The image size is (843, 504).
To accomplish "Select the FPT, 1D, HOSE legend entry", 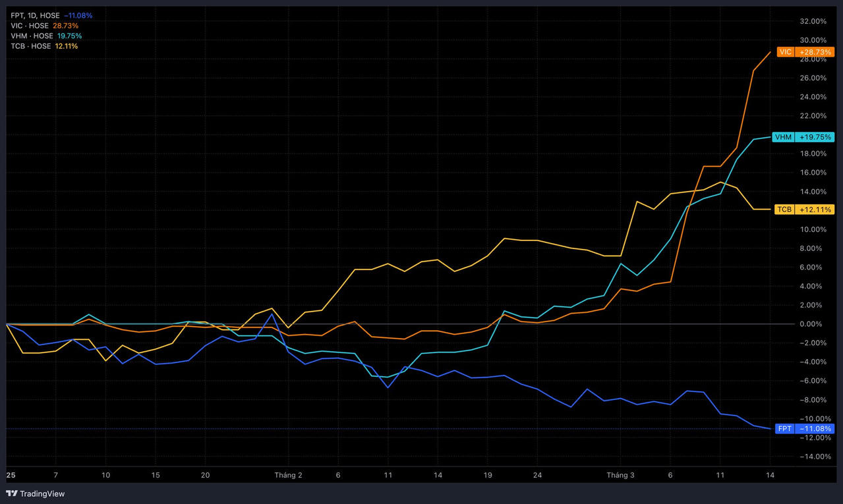I will [x=35, y=15].
